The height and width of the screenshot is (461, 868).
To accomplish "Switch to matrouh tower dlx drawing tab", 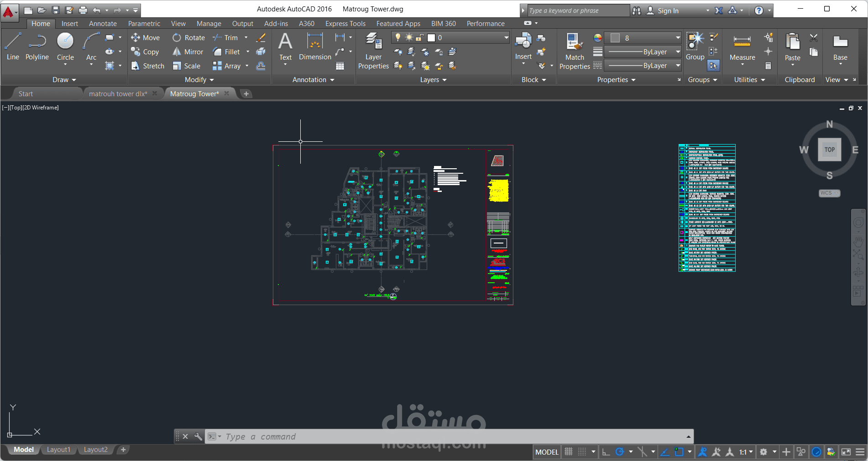I will click(x=118, y=94).
